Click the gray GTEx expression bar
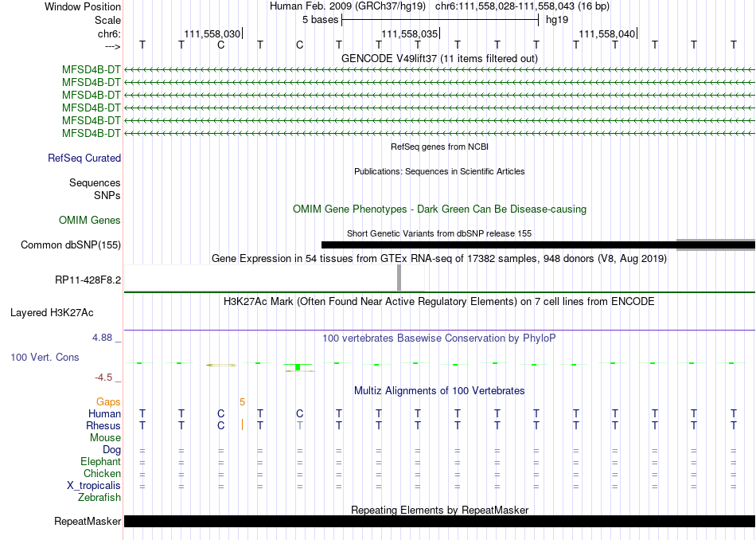756x540 pixels. (399, 277)
